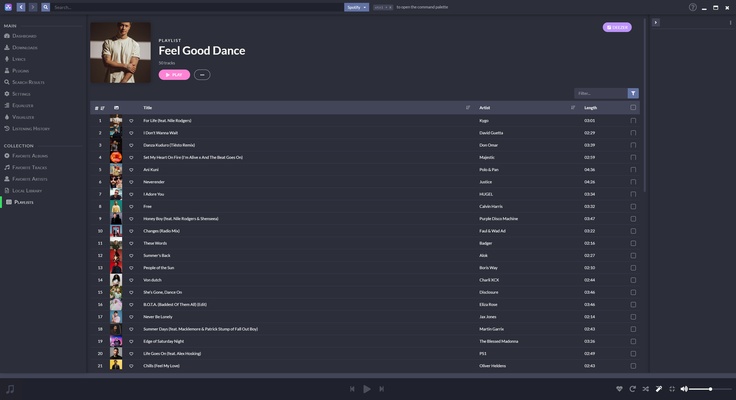Open the queue panel options menu
The image size is (736, 400).
click(730, 23)
